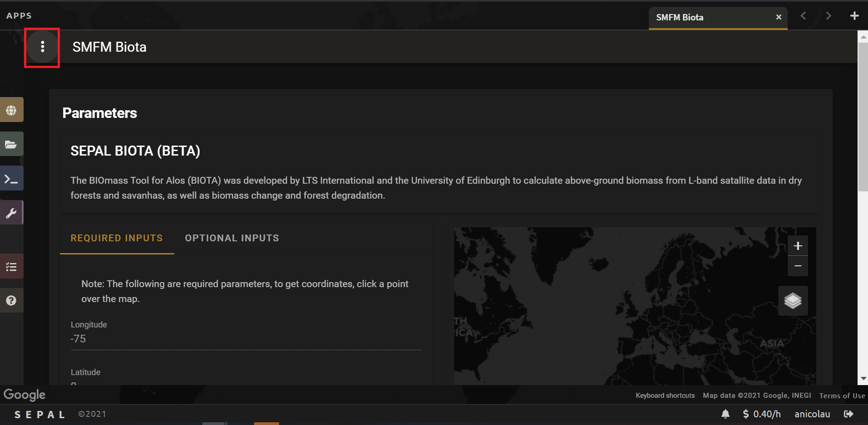Click the scrollbar down arrow
The image size is (868, 425).
coord(863,378)
